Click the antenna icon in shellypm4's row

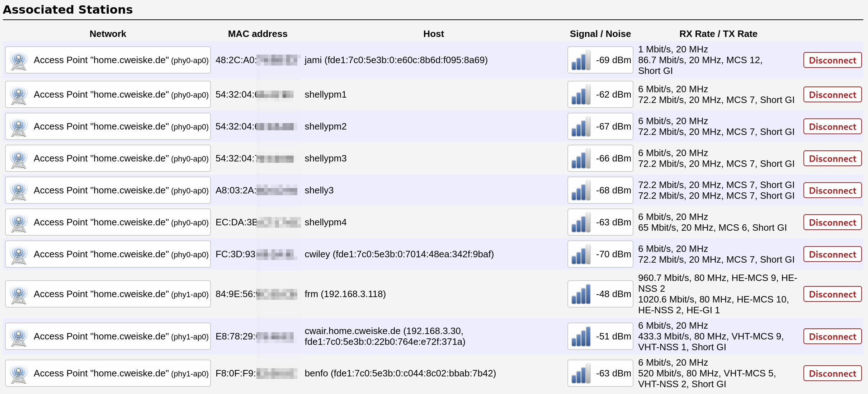click(19, 222)
